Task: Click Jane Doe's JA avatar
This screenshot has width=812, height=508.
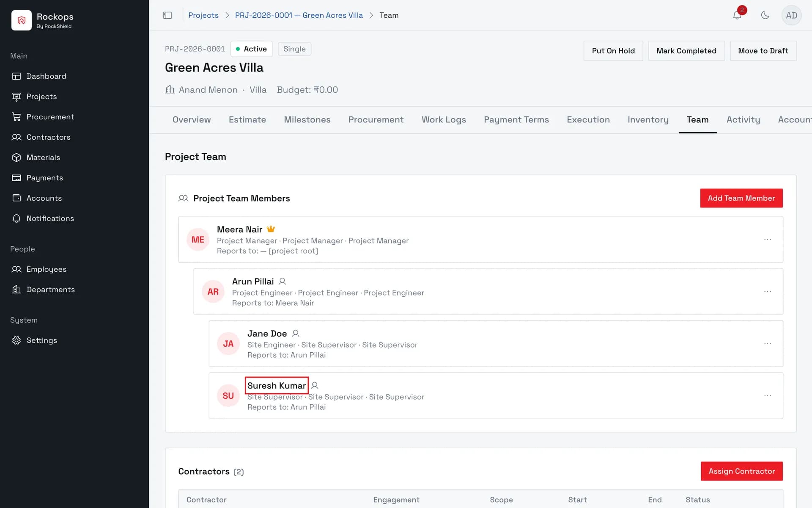Action: (228, 344)
